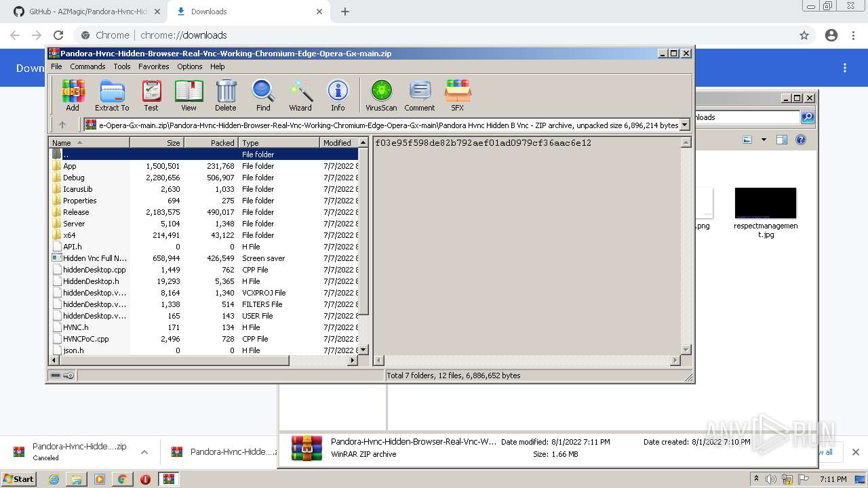
Task: Close the Chrome download shelf
Action: click(856, 452)
